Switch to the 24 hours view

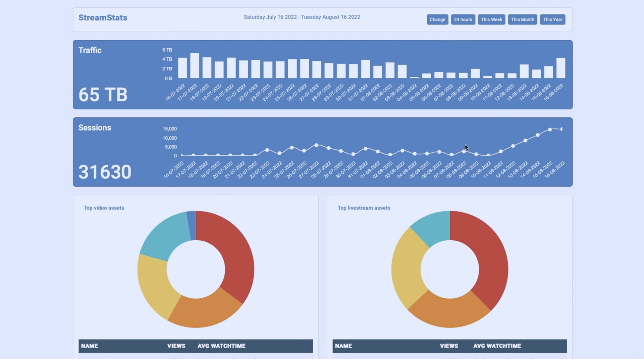pos(463,19)
